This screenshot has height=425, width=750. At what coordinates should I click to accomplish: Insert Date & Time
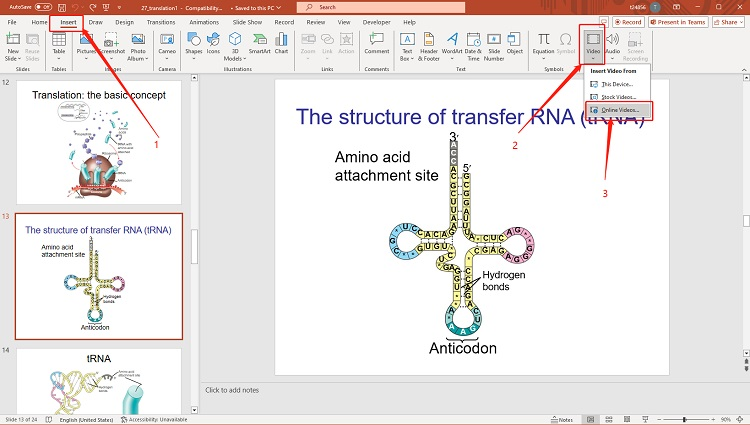[x=473, y=46]
